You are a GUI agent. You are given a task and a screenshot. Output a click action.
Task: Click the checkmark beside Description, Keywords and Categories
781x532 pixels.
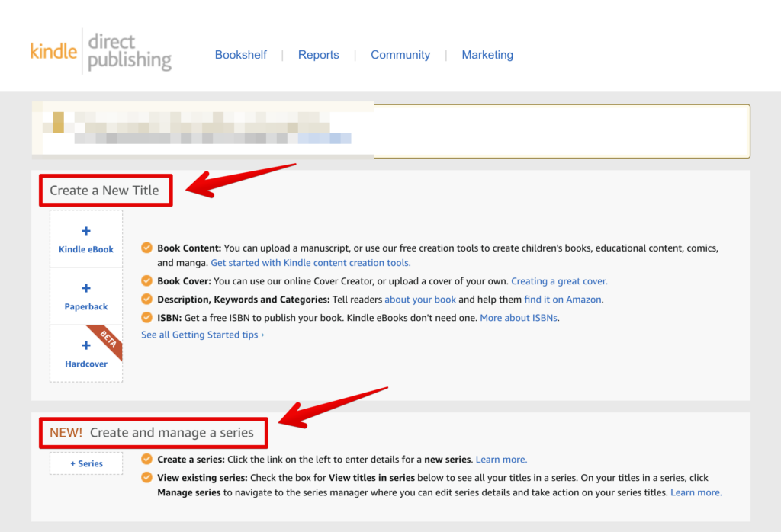(x=146, y=299)
